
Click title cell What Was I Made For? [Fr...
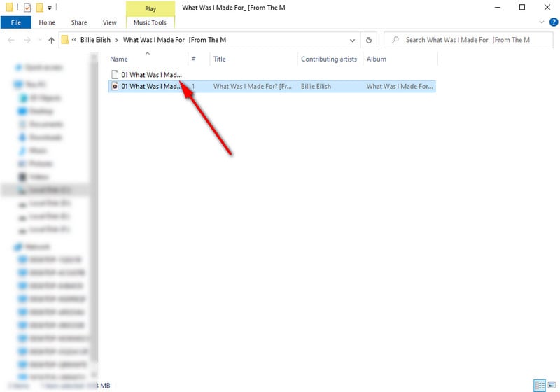(x=253, y=86)
